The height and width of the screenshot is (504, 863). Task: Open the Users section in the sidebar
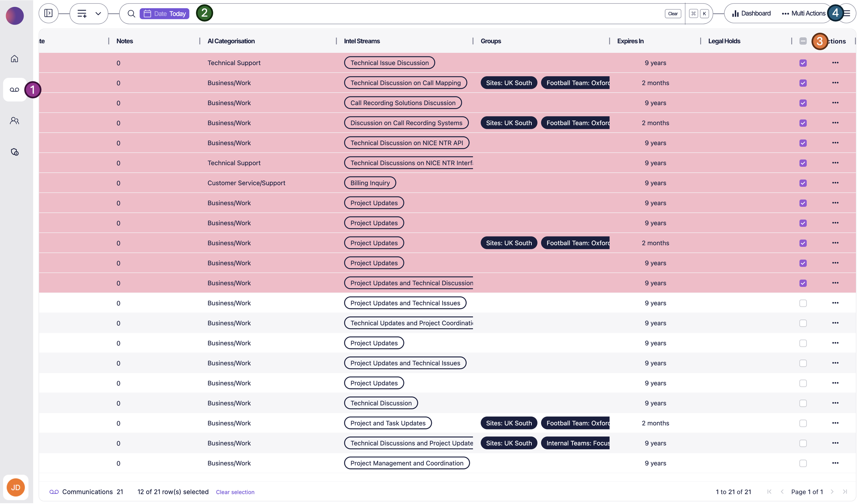[x=14, y=120]
